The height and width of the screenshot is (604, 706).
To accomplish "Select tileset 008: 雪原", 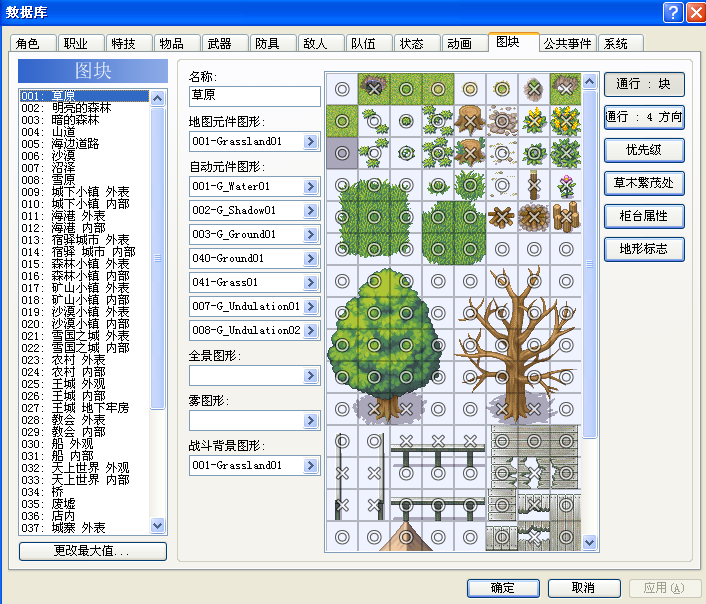I will pyautogui.click(x=84, y=180).
